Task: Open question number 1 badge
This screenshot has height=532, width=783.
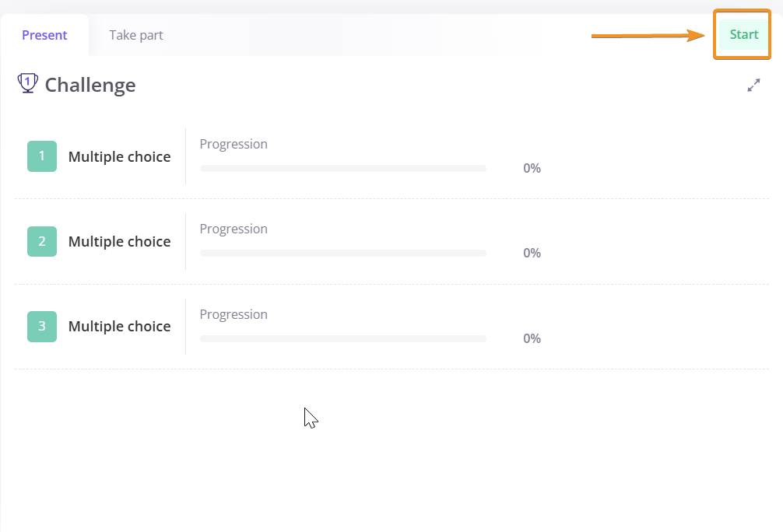Action: coord(42,156)
